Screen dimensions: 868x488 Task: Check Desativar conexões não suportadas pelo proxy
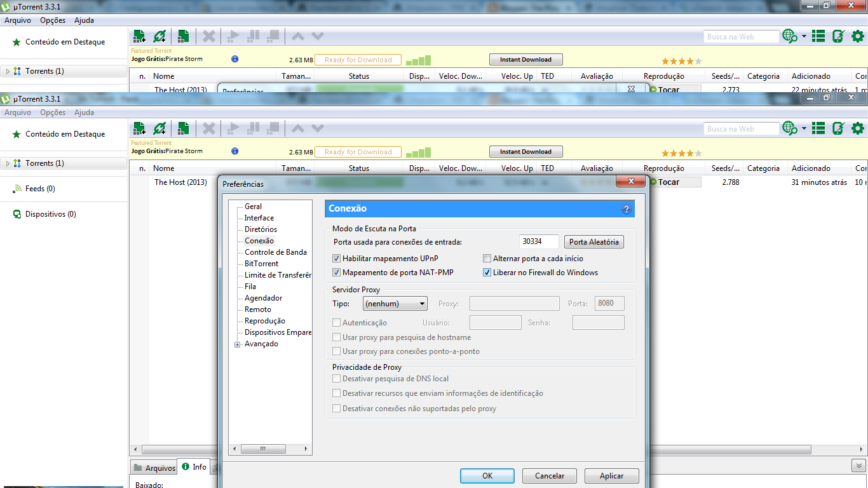pos(337,409)
